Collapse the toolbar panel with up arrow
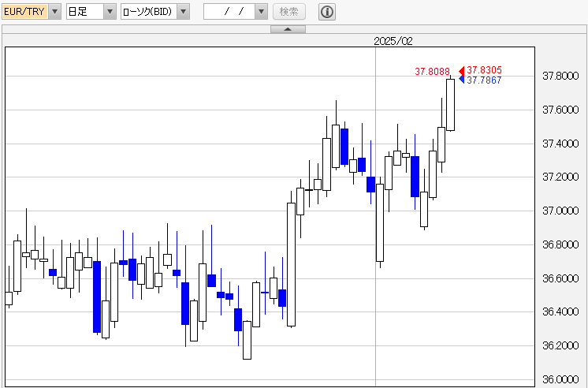 288,29
